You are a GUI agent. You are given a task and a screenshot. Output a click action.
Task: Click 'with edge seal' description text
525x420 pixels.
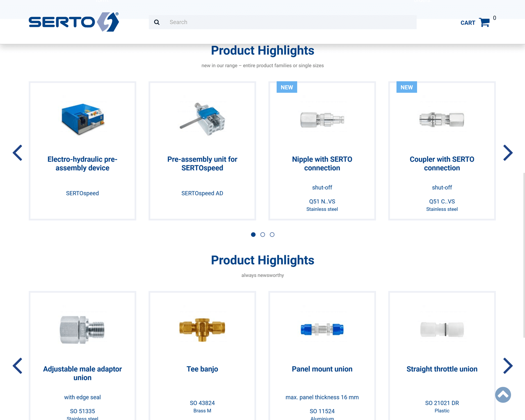[82, 397]
